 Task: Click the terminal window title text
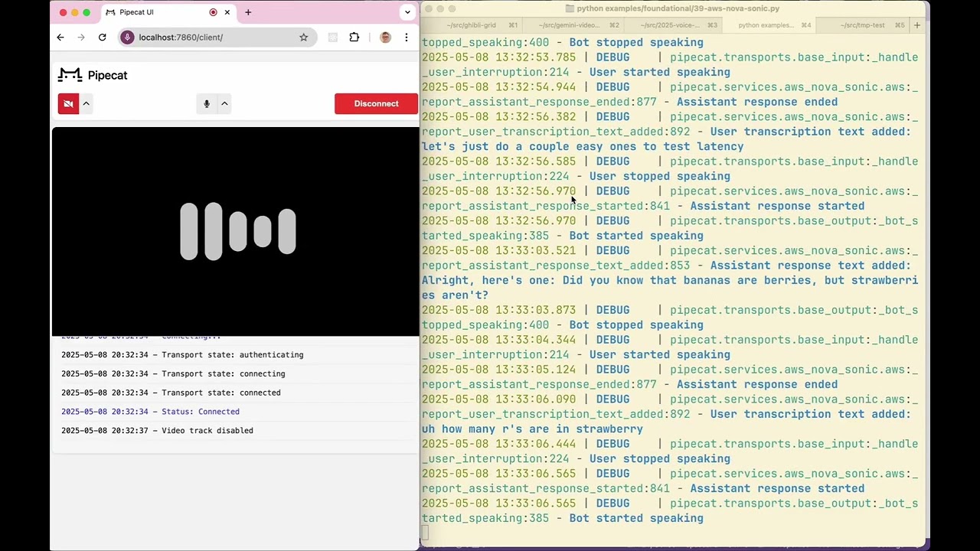click(678, 8)
